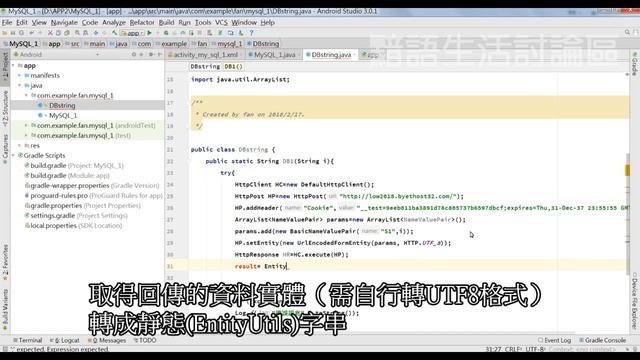
Task: Hide the Project panel with hide icon
Action: click(159, 54)
